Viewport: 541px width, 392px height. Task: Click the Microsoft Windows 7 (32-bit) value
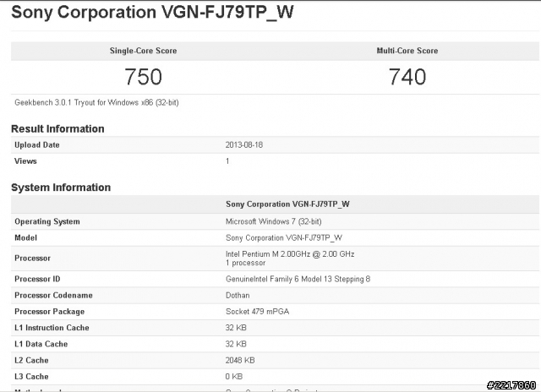click(x=274, y=221)
